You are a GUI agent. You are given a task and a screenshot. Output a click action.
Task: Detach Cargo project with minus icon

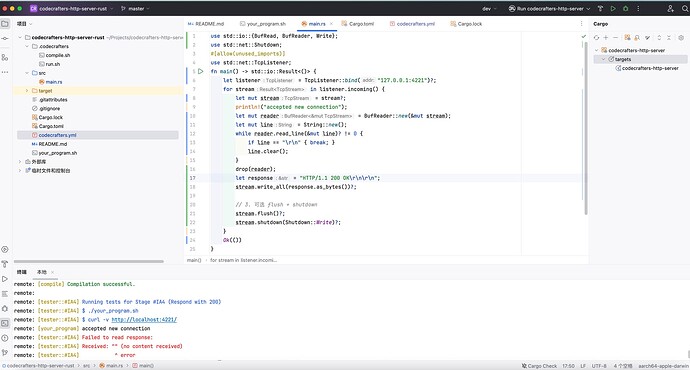(x=615, y=38)
